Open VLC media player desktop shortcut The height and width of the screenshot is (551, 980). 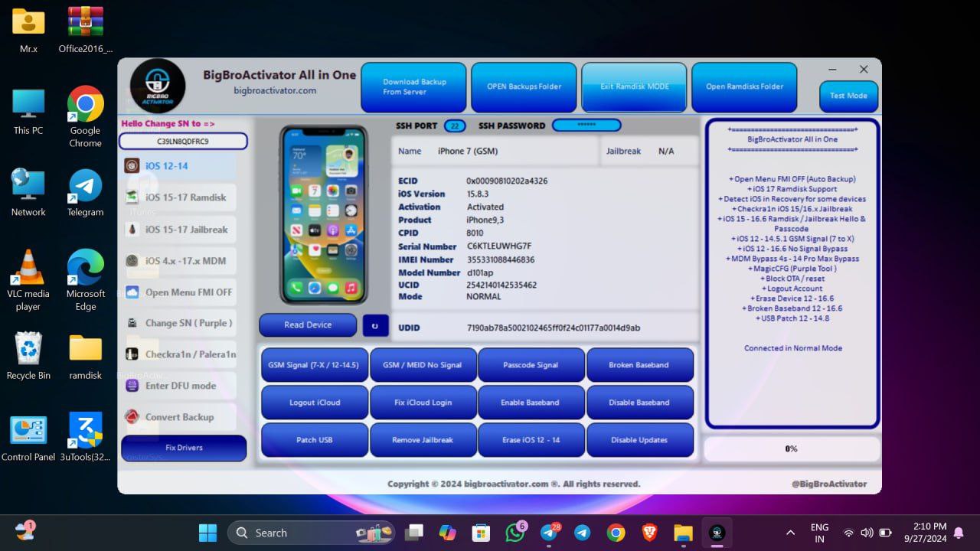pos(28,281)
